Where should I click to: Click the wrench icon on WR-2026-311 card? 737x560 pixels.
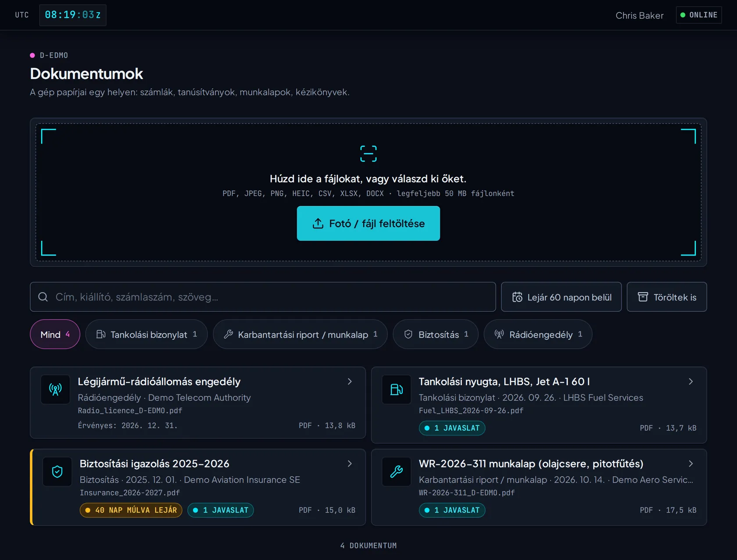pos(397,471)
